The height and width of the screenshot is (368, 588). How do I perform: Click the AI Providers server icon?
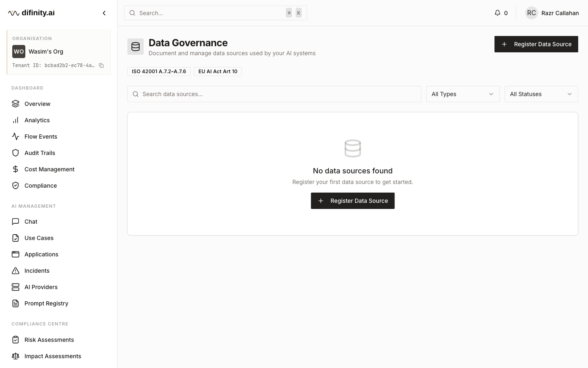click(x=16, y=287)
